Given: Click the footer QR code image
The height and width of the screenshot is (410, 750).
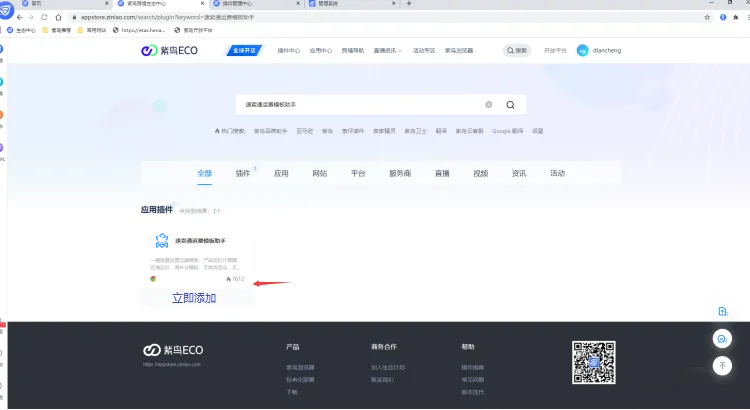Looking at the screenshot, I should [x=594, y=362].
